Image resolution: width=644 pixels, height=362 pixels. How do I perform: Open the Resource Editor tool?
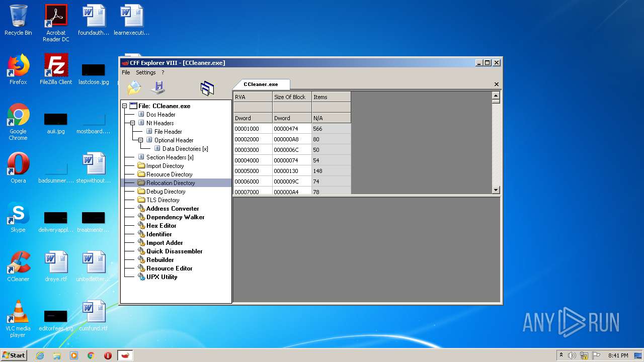[x=169, y=268]
